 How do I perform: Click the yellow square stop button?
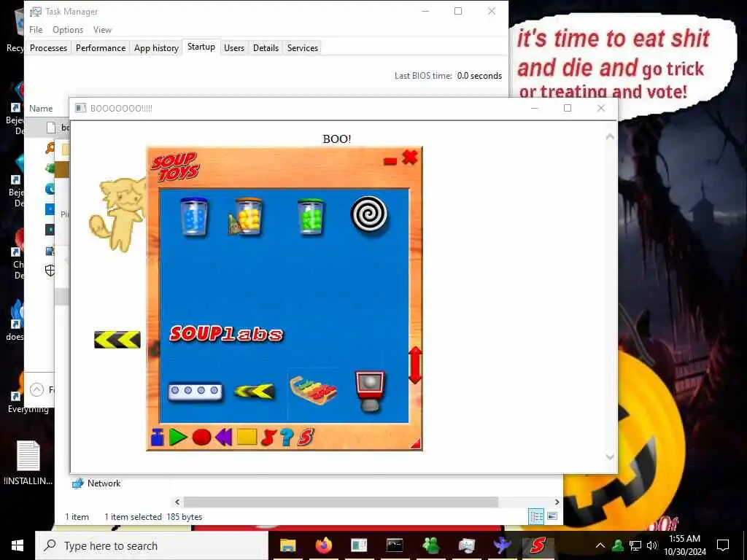(247, 437)
